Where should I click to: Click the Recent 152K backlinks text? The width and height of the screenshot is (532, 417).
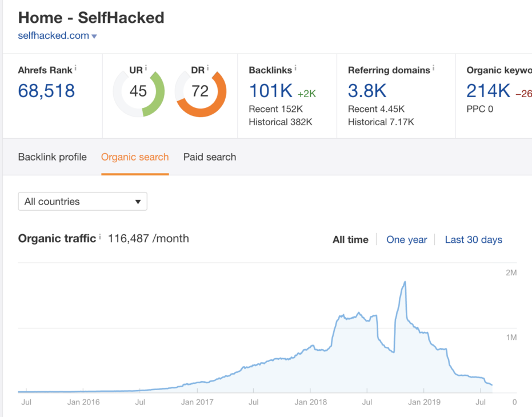(x=276, y=109)
